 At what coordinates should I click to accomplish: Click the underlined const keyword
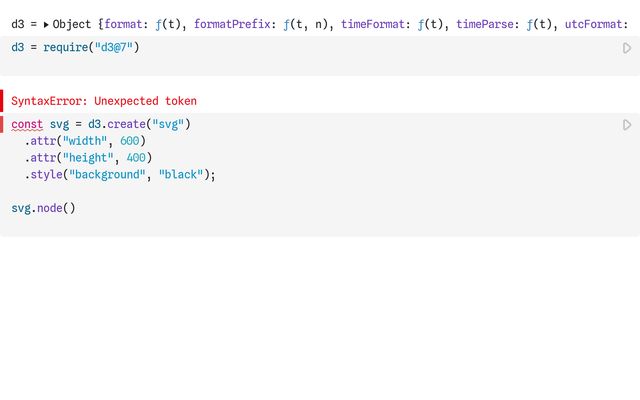(27, 125)
